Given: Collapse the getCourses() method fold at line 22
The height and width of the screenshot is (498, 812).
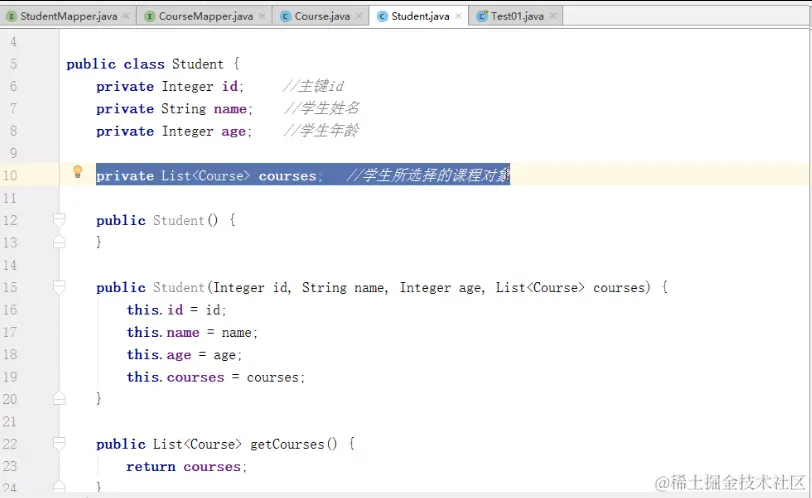Looking at the screenshot, I should tap(59, 443).
